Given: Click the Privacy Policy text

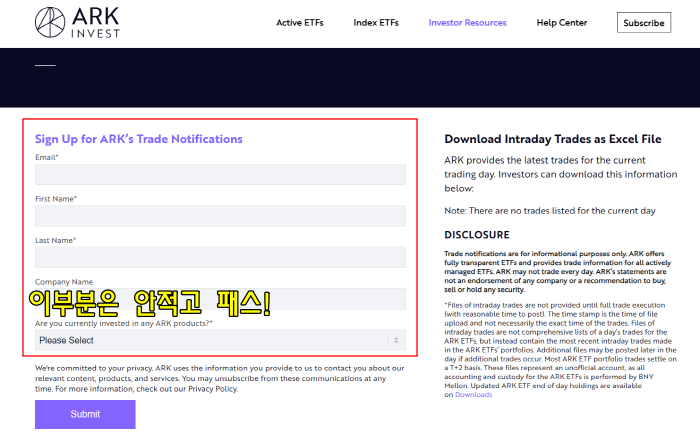Looking at the screenshot, I should click(212, 389).
